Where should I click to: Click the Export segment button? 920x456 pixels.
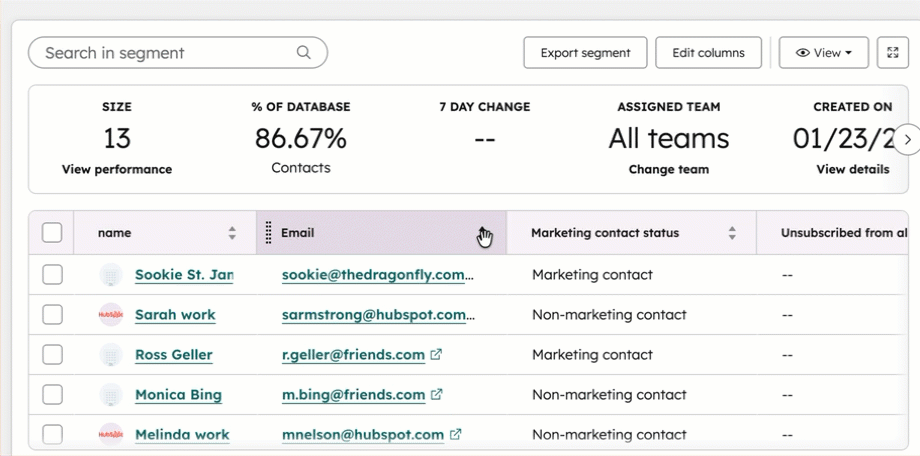click(586, 53)
